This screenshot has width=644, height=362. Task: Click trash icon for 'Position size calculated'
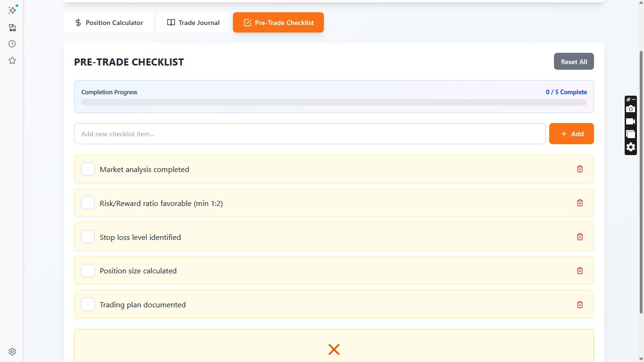(x=580, y=271)
